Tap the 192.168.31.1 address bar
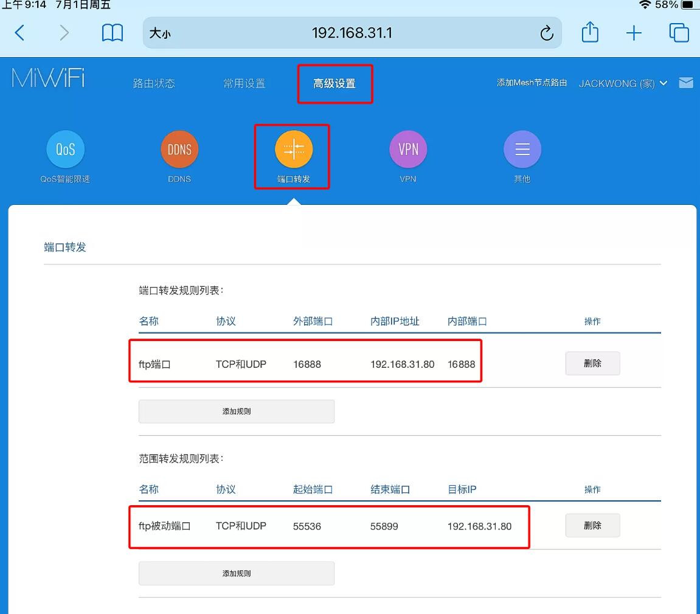This screenshot has height=614, width=700. pos(352,33)
